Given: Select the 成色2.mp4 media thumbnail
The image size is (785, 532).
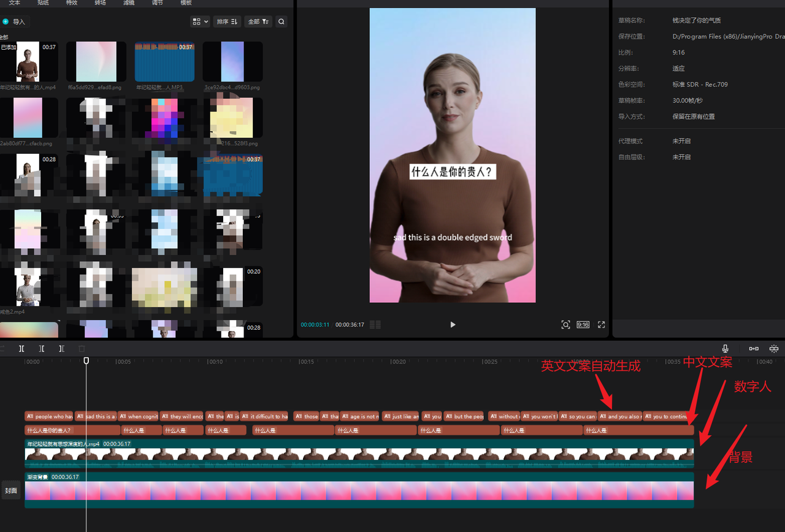Looking at the screenshot, I should pos(28,286).
